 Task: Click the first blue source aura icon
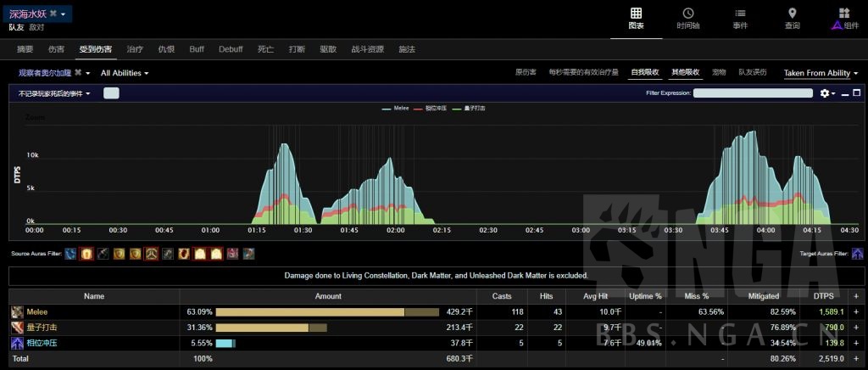pyautogui.click(x=70, y=254)
